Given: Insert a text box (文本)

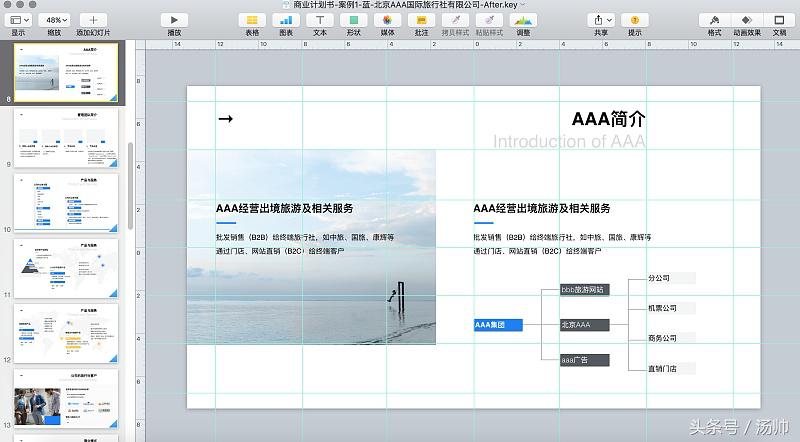Looking at the screenshot, I should 320,20.
